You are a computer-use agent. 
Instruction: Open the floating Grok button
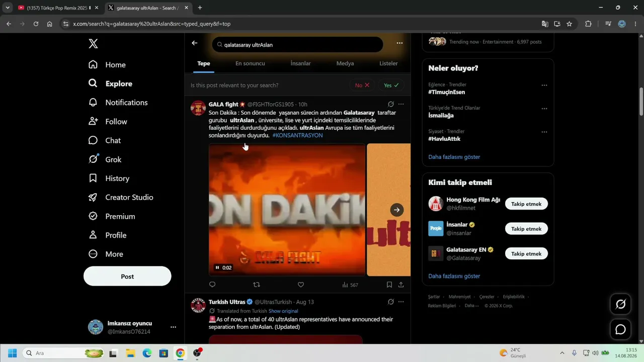[x=621, y=304]
